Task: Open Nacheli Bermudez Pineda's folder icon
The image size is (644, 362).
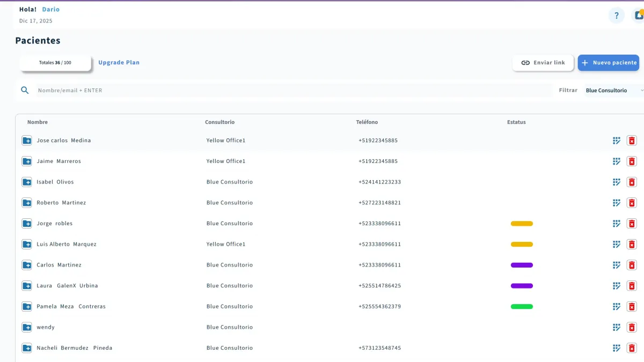Action: tap(27, 348)
